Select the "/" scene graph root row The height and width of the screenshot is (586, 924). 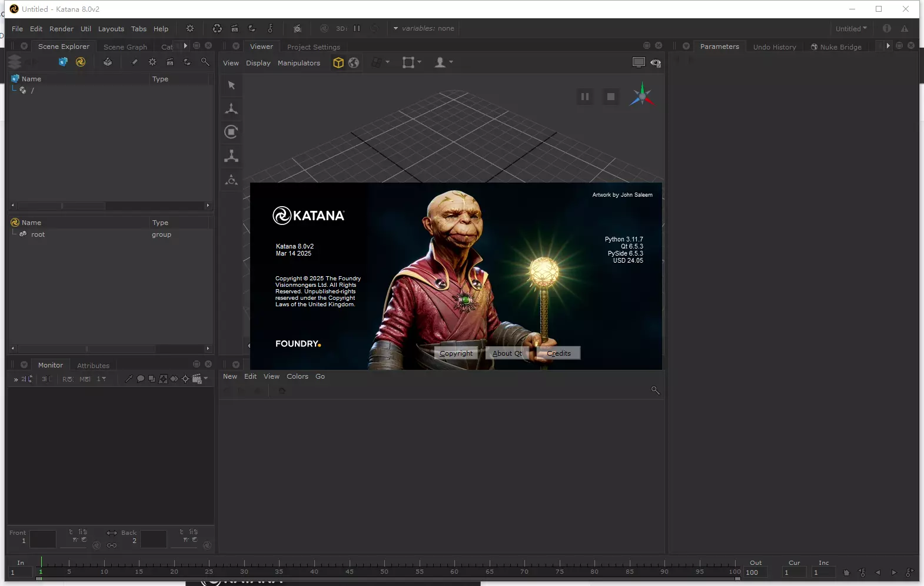pos(109,91)
